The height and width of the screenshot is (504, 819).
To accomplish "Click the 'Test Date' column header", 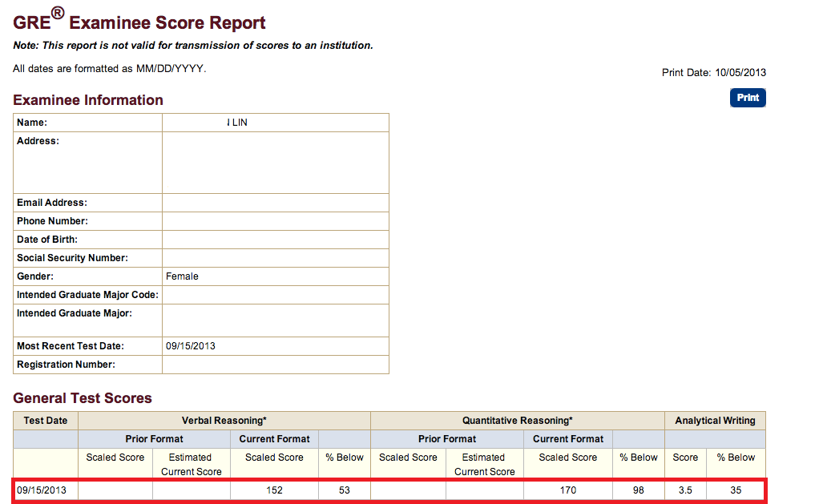I will coord(46,421).
